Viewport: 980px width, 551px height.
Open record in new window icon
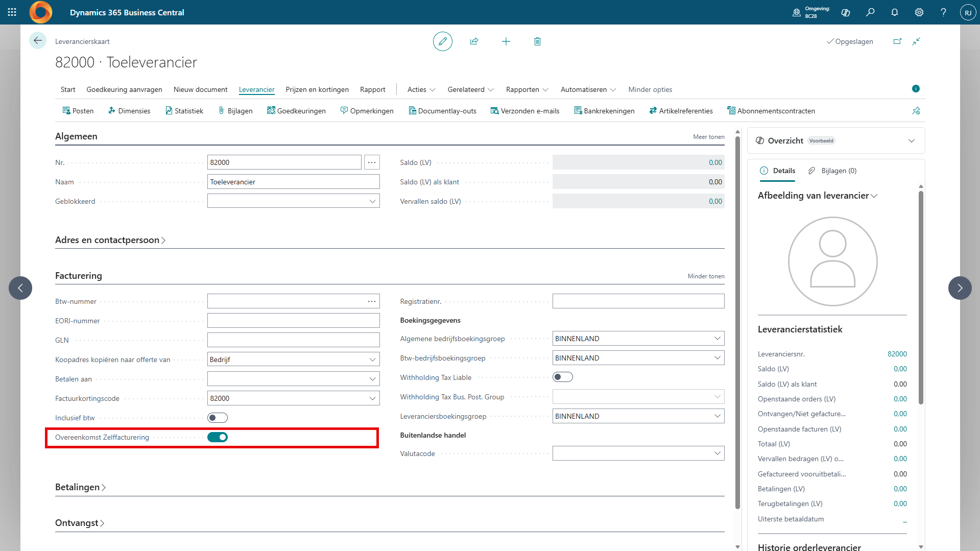coord(897,41)
